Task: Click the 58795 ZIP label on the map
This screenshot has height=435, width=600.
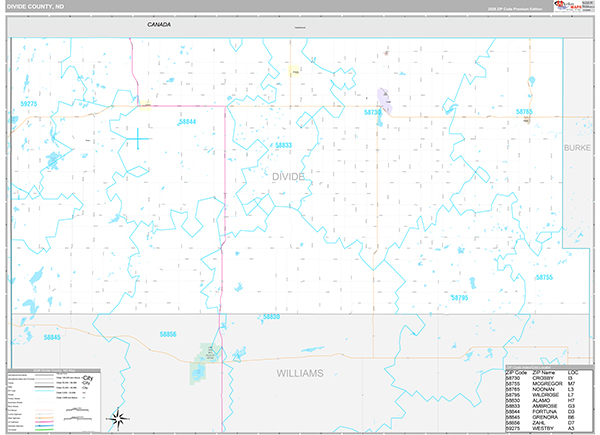Action: 459,297
